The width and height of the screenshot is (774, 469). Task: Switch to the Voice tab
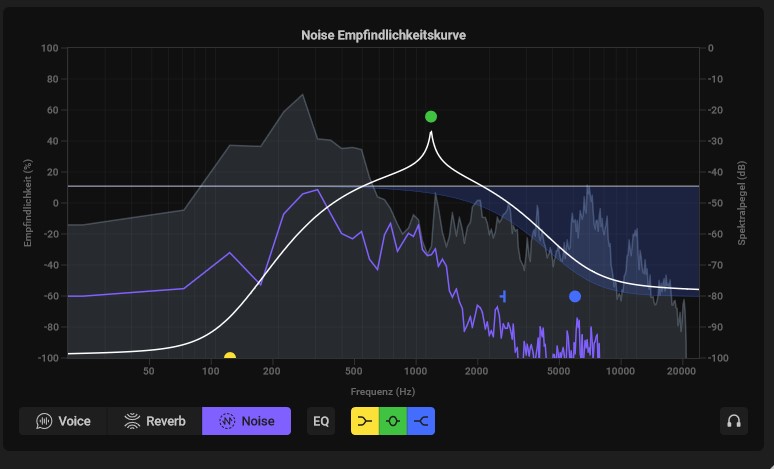coord(63,421)
